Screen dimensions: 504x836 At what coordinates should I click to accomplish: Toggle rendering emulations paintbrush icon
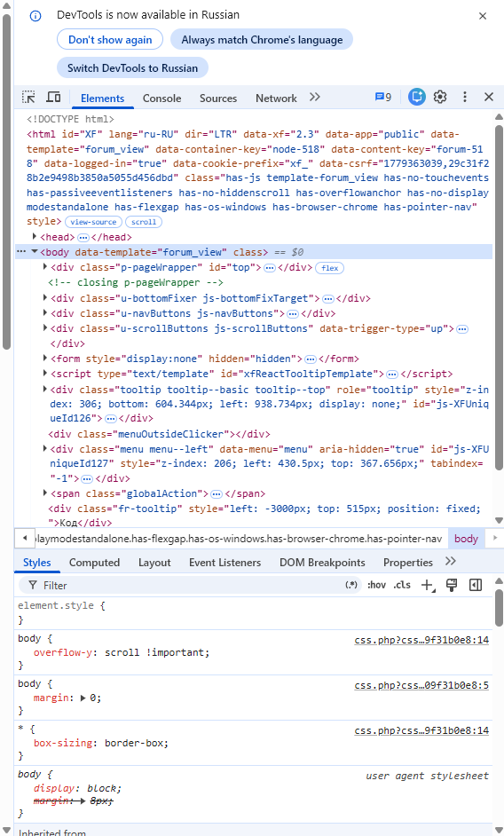[452, 585]
